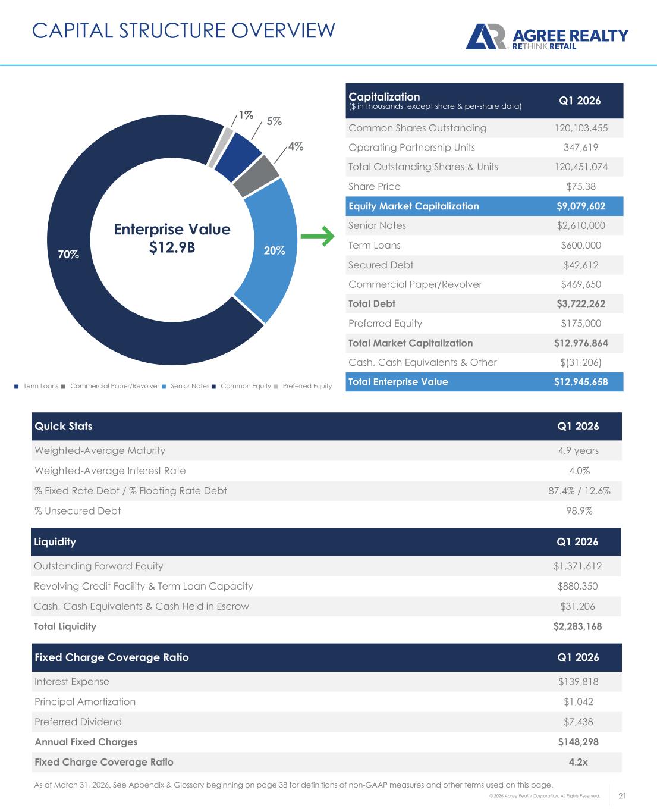Image resolution: width=657 pixels, height=812 pixels.
Task: Click the Preferred Equity legend square
Action: [x=276, y=387]
